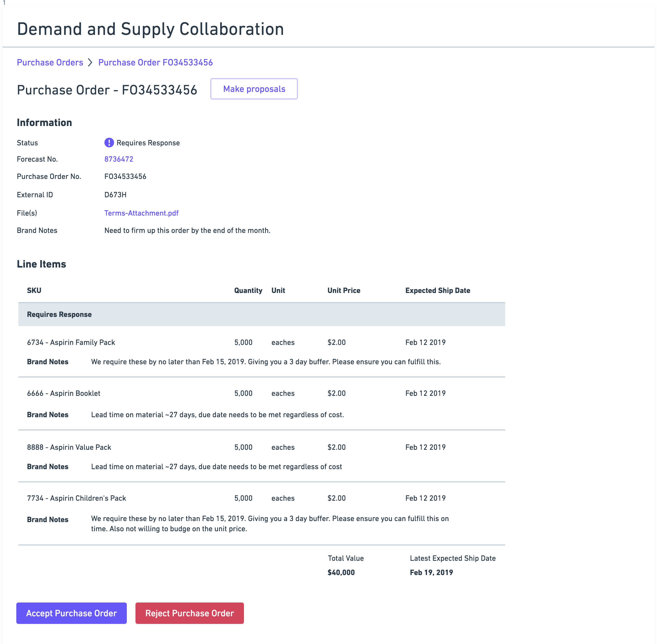Click the eaches unit for Aspirin Children's Pack
This screenshot has width=657, height=644.
coord(283,498)
